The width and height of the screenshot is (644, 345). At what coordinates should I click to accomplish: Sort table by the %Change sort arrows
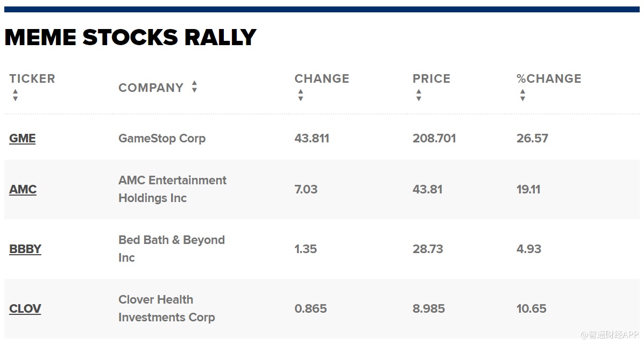522,95
